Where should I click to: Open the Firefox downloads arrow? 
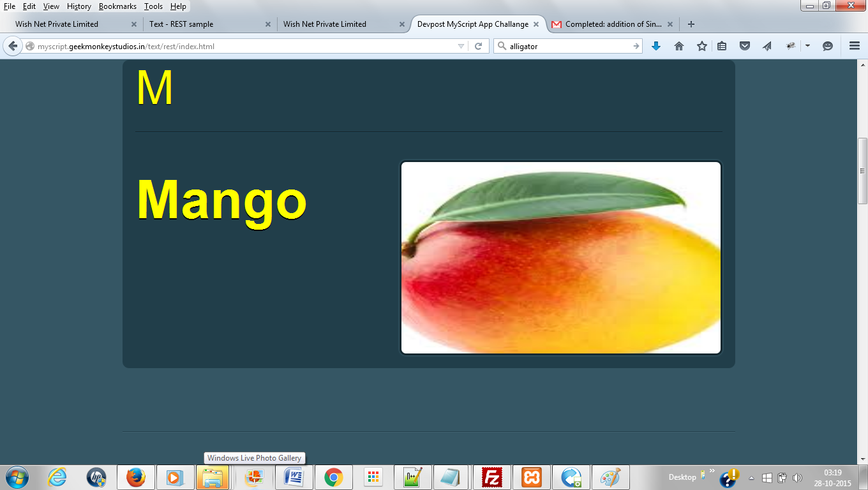(x=656, y=46)
